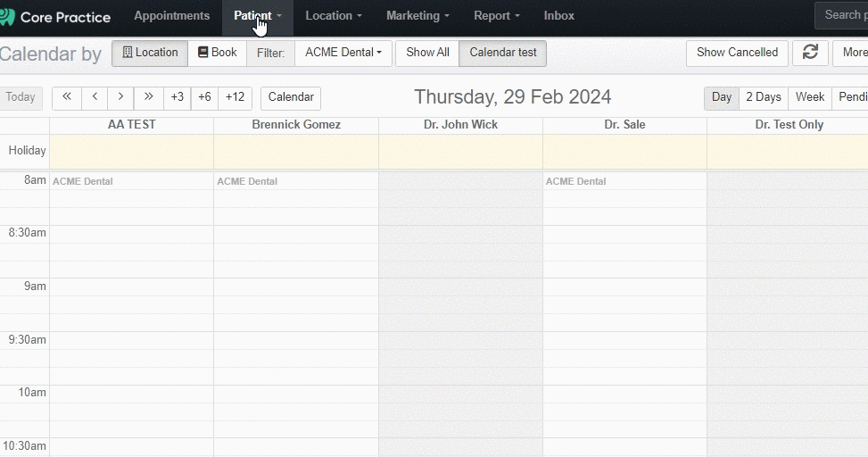Viewport: 868px width, 457px height.
Task: Expand the Report menu
Action: click(497, 16)
